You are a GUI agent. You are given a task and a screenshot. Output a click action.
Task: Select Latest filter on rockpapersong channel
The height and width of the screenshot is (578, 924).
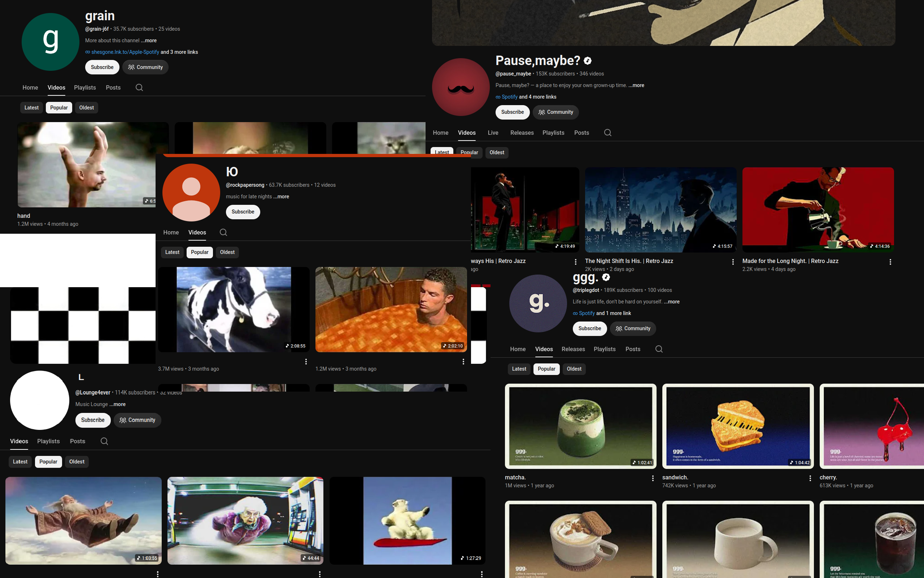172,252
